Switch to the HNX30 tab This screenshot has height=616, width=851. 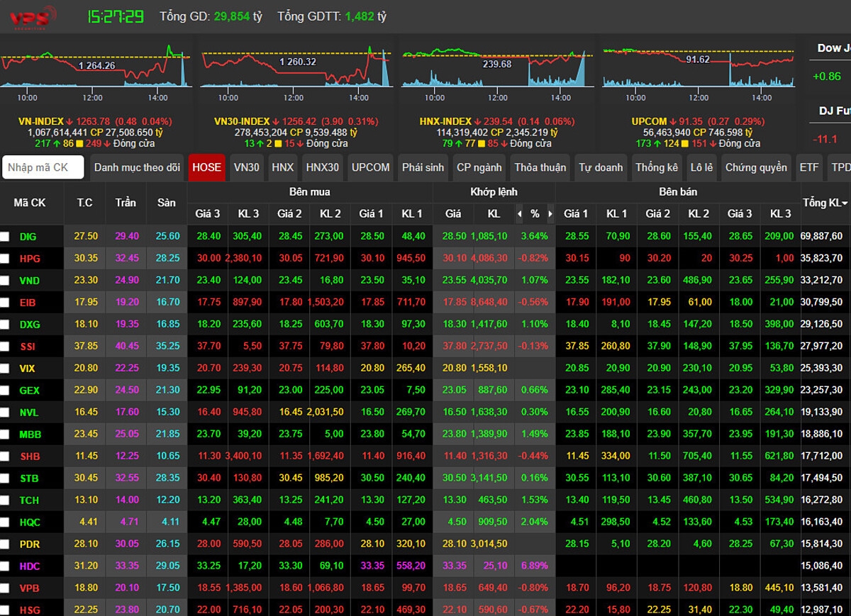[x=323, y=168]
